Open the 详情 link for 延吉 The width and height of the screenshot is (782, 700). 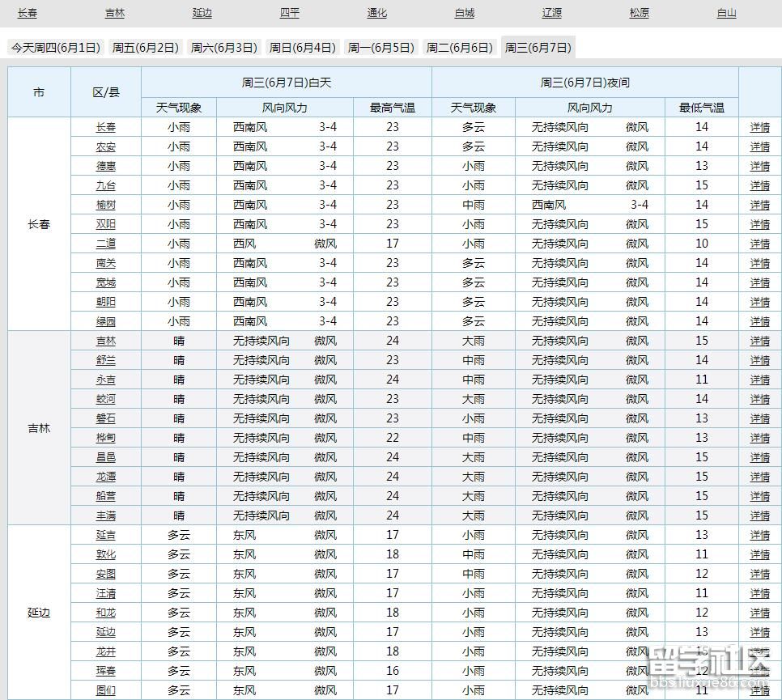point(759,535)
